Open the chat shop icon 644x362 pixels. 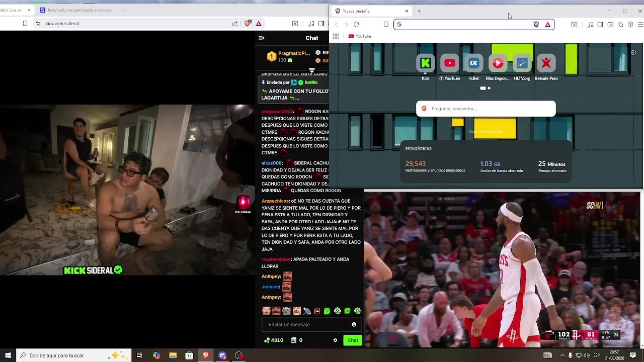tap(294, 340)
